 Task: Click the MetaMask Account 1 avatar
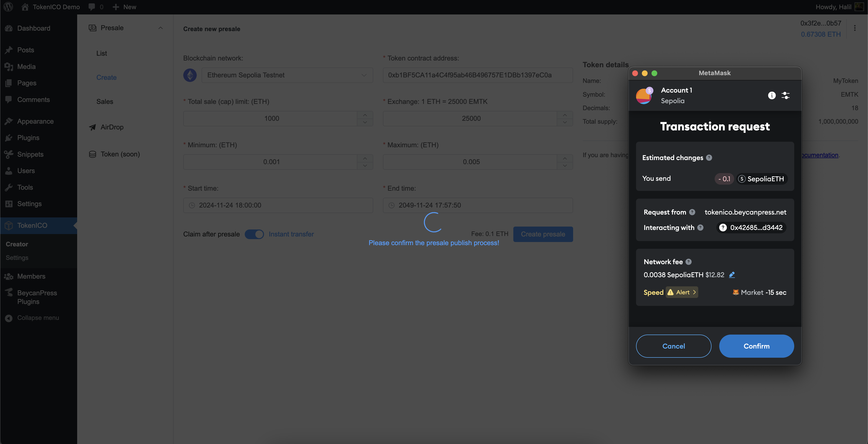click(644, 95)
